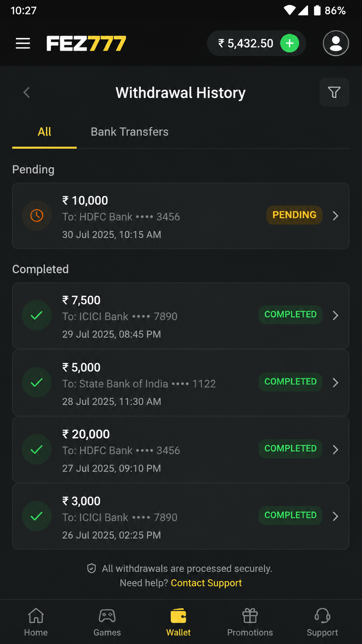Open the withdrawal filter icon
Image resolution: width=362 pixels, height=644 pixels.
334,92
